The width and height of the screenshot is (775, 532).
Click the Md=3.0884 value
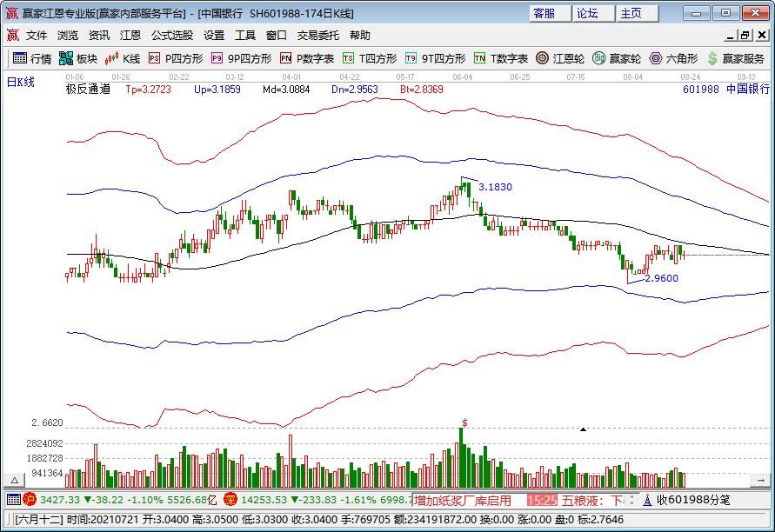pos(286,90)
